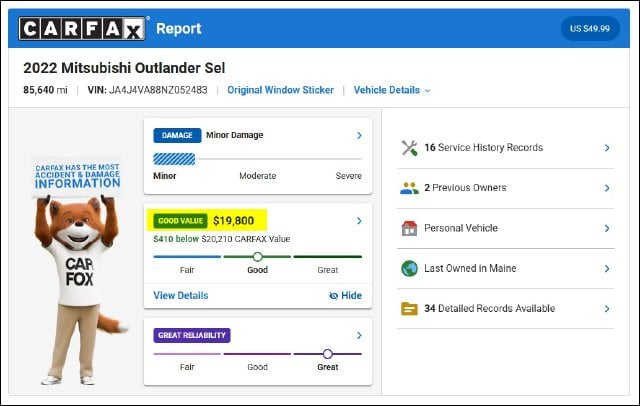Expand 34 Detailed Records chevron
The image size is (640, 406).
[x=607, y=308]
